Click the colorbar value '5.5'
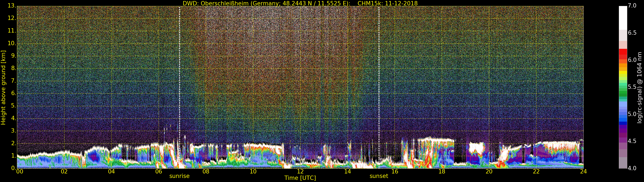This screenshot has height=182, width=644. tap(632, 87)
